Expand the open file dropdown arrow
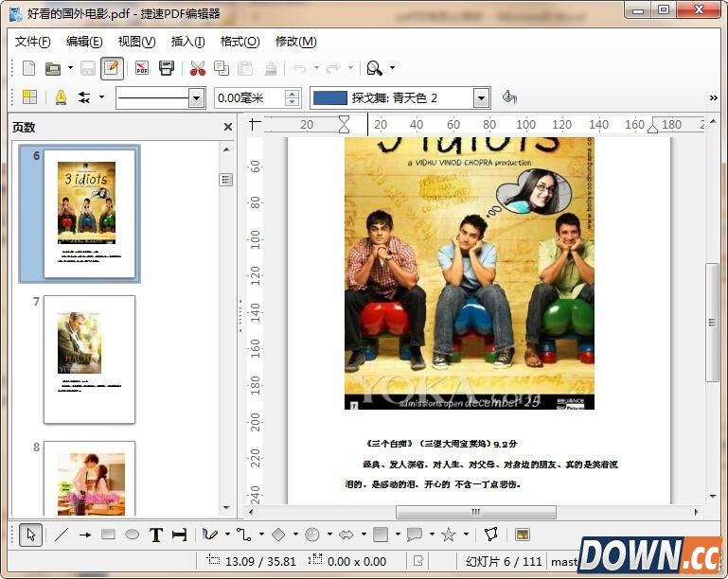 tap(70, 68)
